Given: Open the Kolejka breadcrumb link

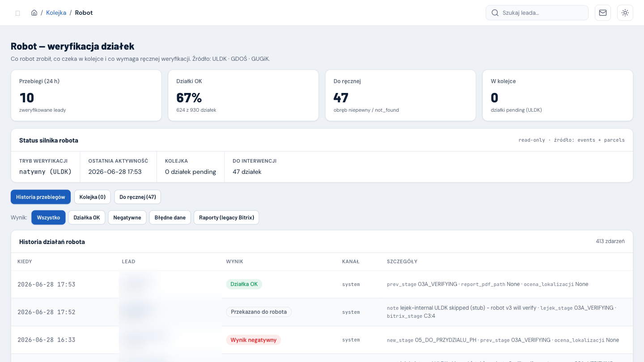Looking at the screenshot, I should click(x=56, y=13).
